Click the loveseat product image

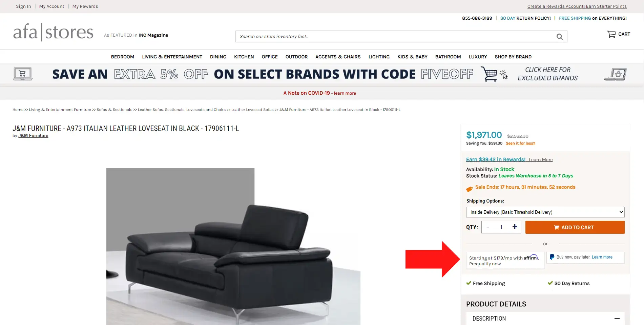(x=233, y=247)
